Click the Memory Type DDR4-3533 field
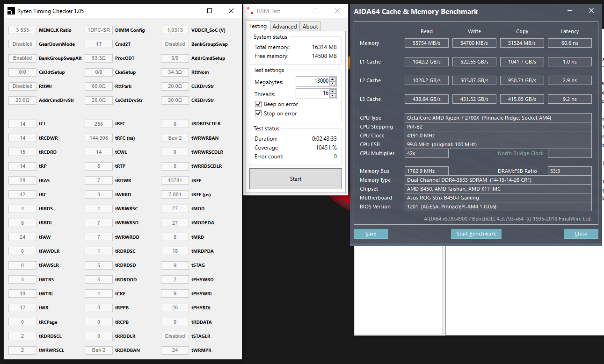 click(498, 180)
